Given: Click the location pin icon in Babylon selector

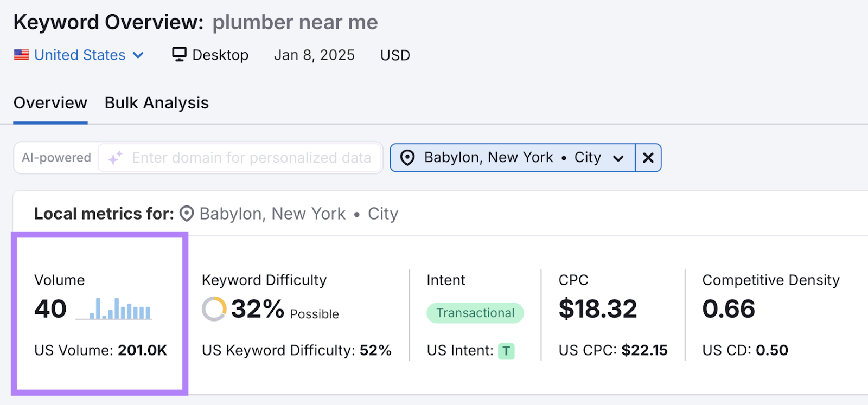Looking at the screenshot, I should [x=407, y=158].
